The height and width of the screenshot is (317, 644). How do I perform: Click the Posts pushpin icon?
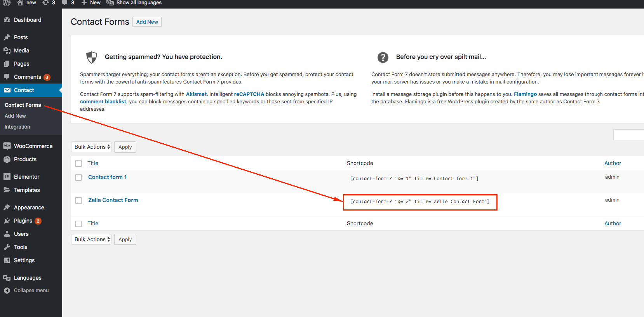(7, 37)
